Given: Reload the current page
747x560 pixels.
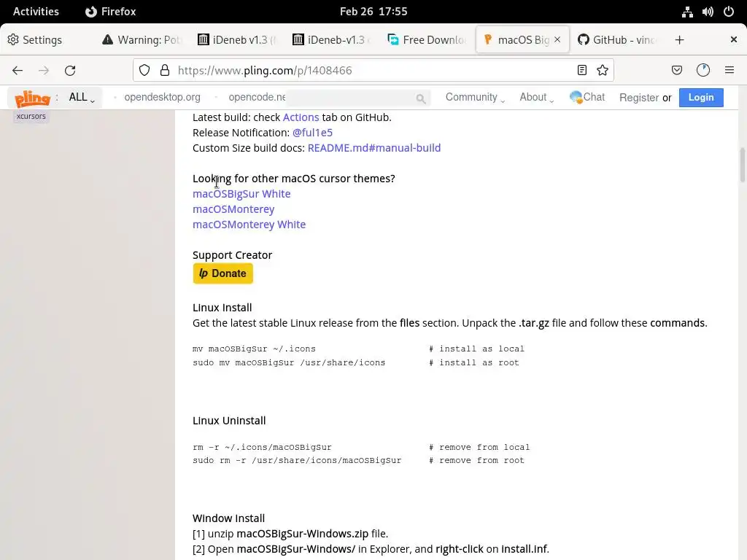Looking at the screenshot, I should (70, 71).
